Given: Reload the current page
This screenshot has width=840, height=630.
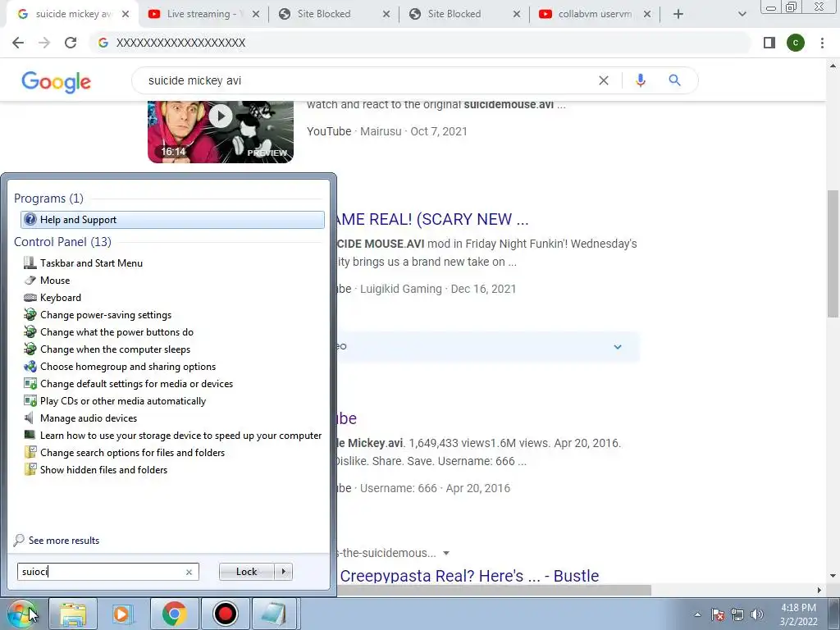Looking at the screenshot, I should [71, 43].
